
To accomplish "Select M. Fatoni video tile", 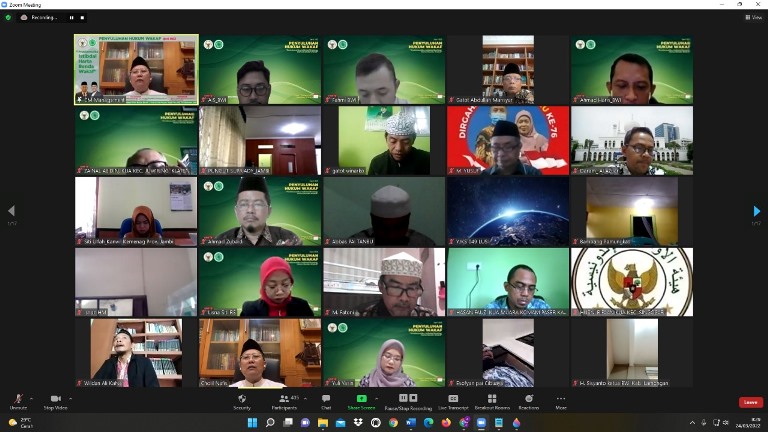I will [x=384, y=282].
